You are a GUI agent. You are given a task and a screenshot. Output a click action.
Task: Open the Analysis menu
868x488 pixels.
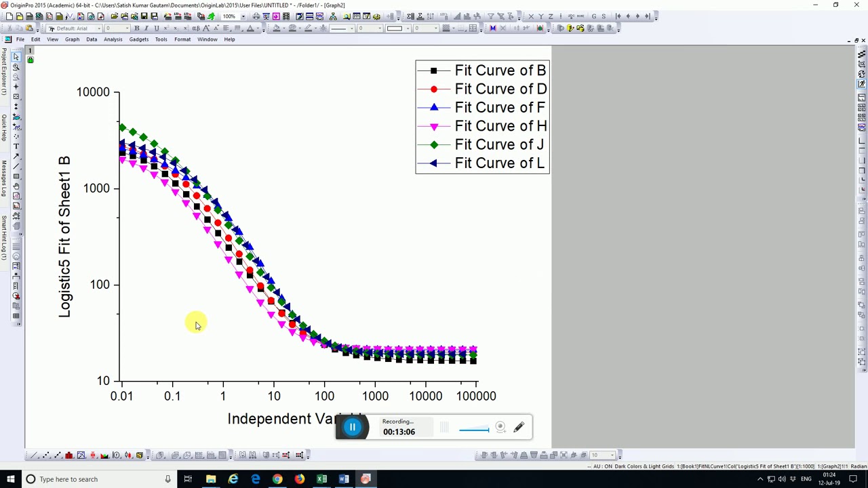(x=113, y=39)
